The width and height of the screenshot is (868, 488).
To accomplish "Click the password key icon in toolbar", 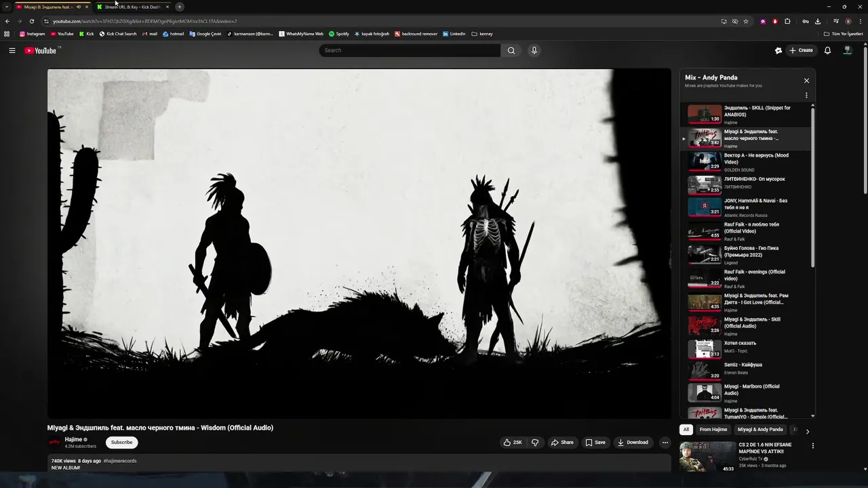I will (x=806, y=21).
